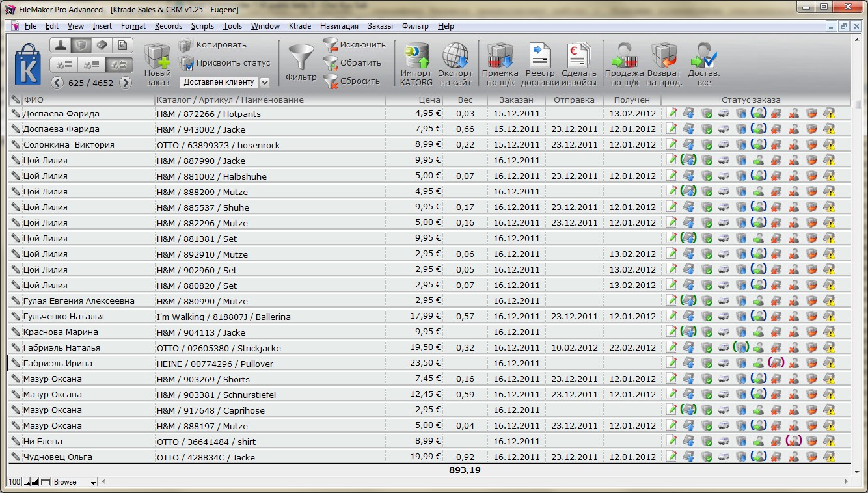868x493 pixels.
Task: Click the shipped date 10.02.2012
Action: (x=574, y=347)
